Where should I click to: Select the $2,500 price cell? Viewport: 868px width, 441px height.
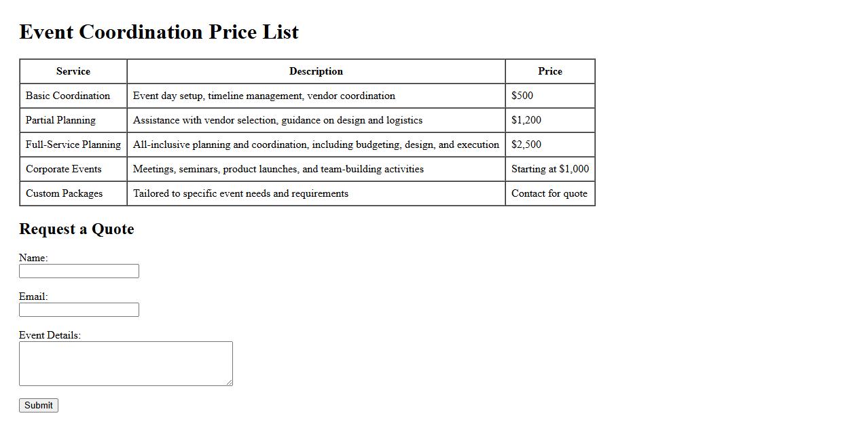526,145
